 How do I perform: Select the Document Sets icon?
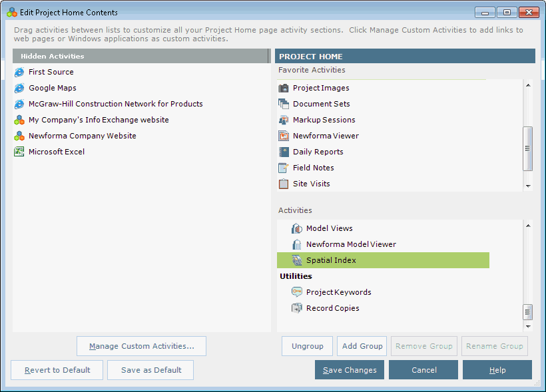tap(284, 104)
